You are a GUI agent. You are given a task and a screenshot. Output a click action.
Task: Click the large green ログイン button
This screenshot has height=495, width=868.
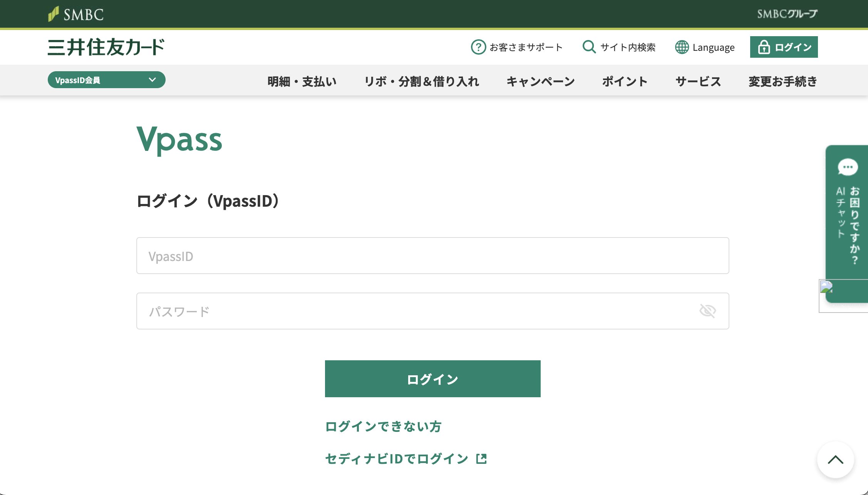pos(432,379)
